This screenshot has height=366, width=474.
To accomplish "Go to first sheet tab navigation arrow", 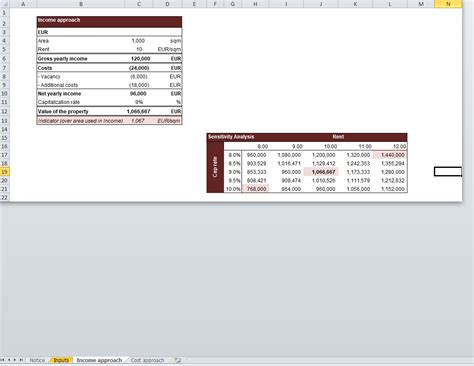I will click(x=2, y=360).
